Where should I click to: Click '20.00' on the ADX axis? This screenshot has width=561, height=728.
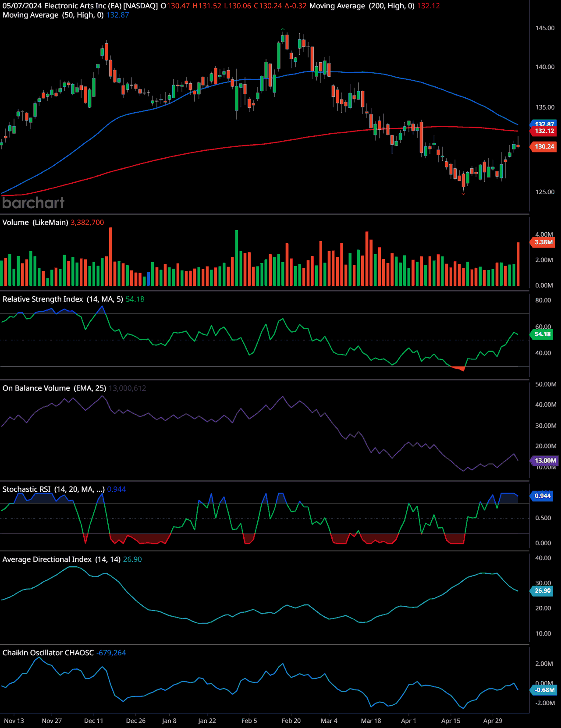543,608
